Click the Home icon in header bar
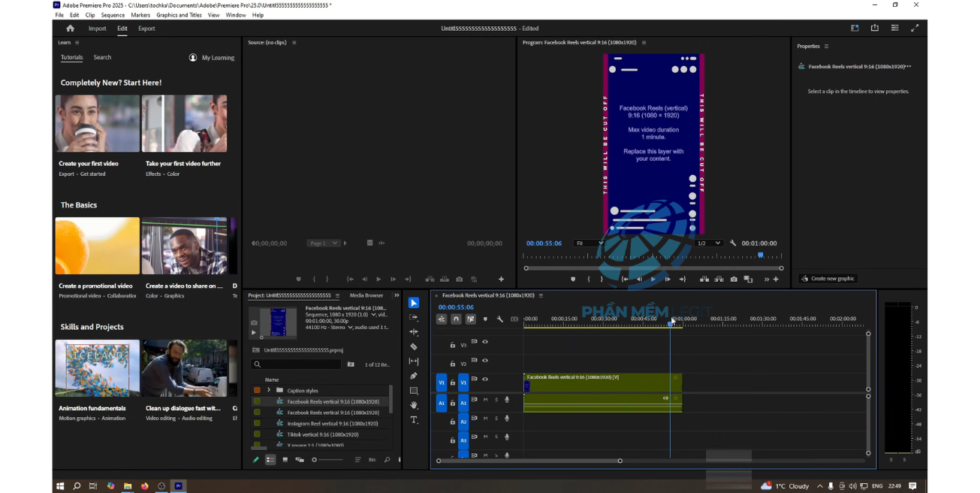980x493 pixels. pos(70,29)
